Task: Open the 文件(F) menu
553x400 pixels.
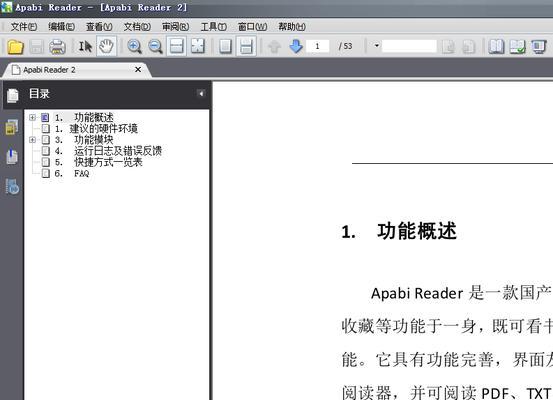Action: (x=23, y=26)
